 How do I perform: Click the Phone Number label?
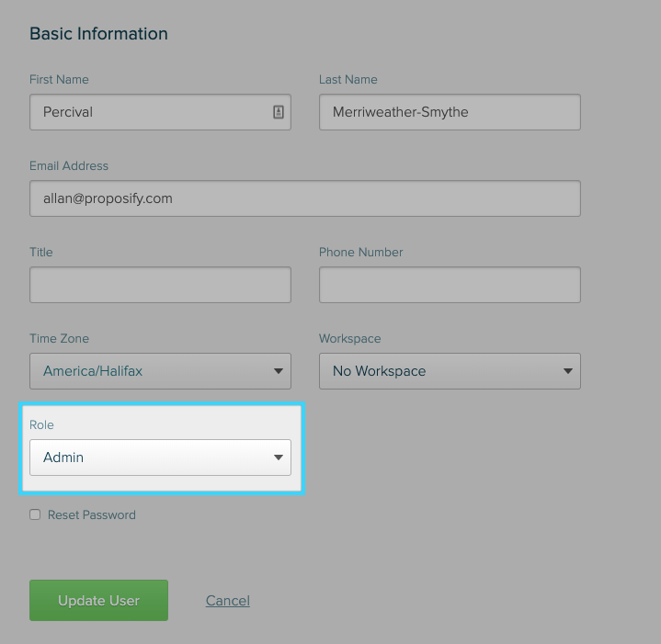click(x=360, y=253)
